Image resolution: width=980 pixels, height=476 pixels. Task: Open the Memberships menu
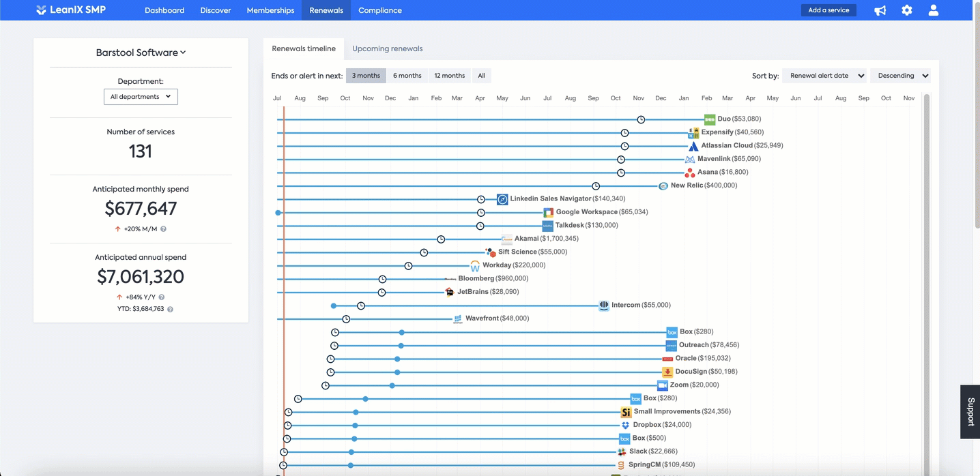[270, 10]
